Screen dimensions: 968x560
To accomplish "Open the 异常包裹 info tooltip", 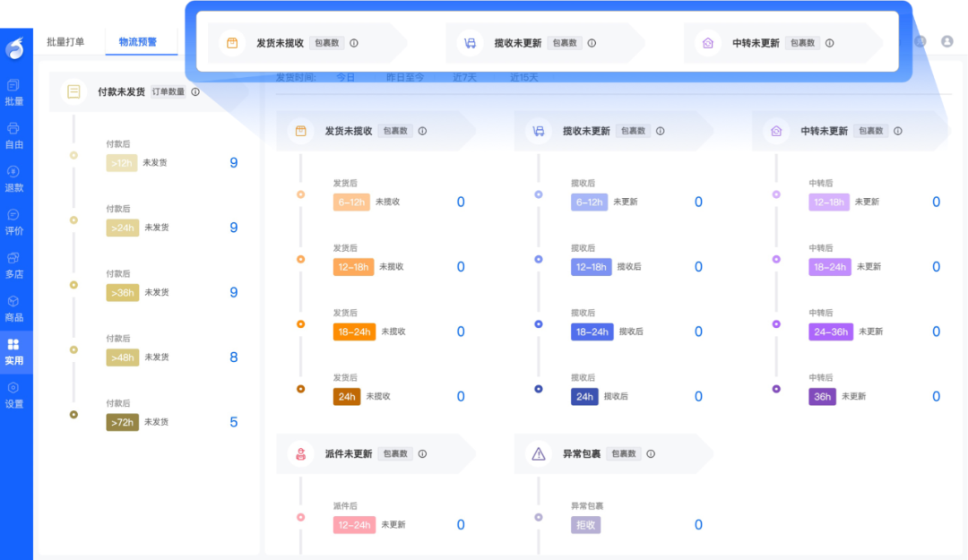I will (x=652, y=453).
